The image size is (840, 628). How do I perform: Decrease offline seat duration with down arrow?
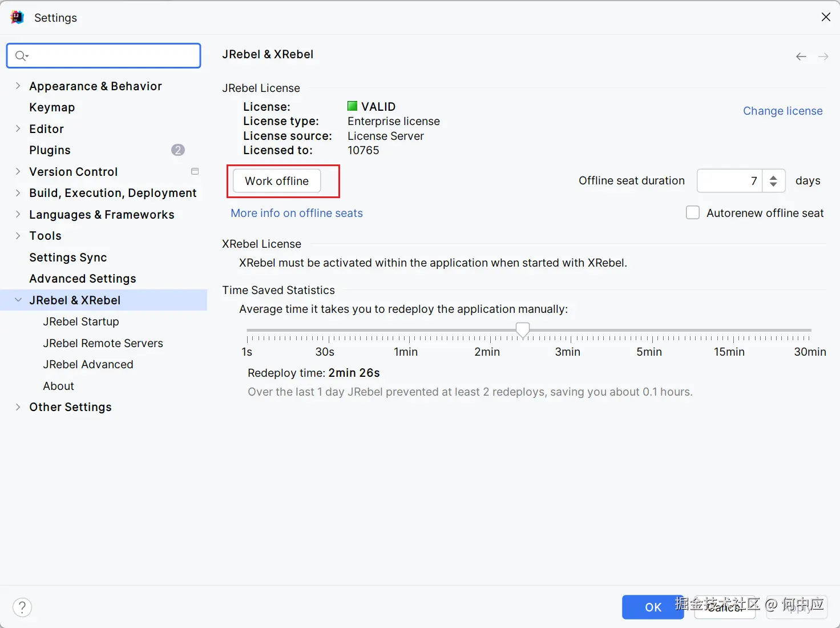click(x=773, y=184)
